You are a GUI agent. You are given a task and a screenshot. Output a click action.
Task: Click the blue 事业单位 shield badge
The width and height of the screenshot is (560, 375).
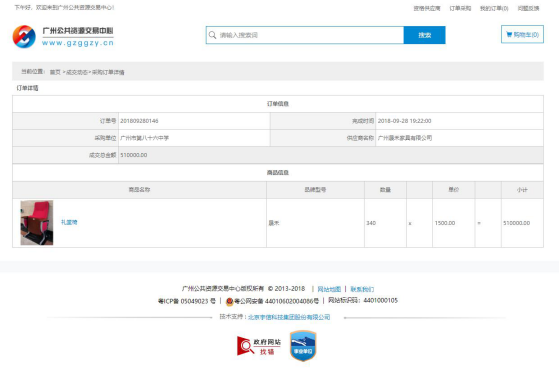[303, 346]
